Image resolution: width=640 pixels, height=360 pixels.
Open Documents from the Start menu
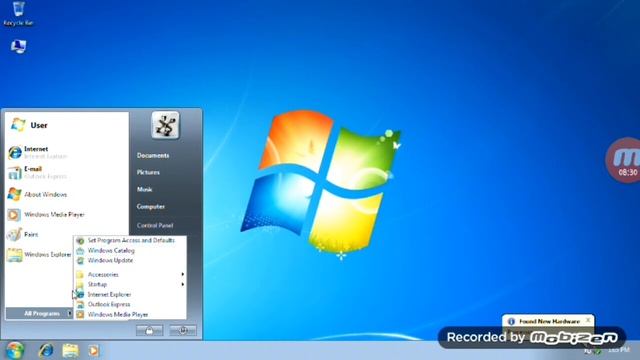point(153,156)
